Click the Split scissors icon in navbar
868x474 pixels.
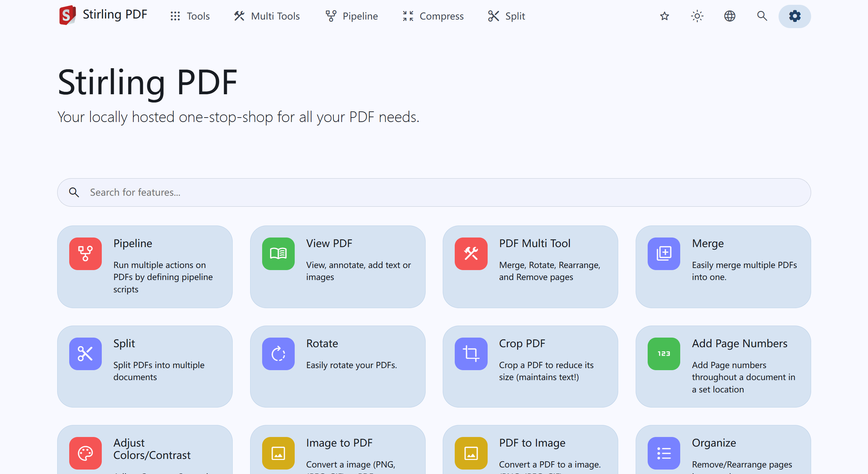pos(493,16)
